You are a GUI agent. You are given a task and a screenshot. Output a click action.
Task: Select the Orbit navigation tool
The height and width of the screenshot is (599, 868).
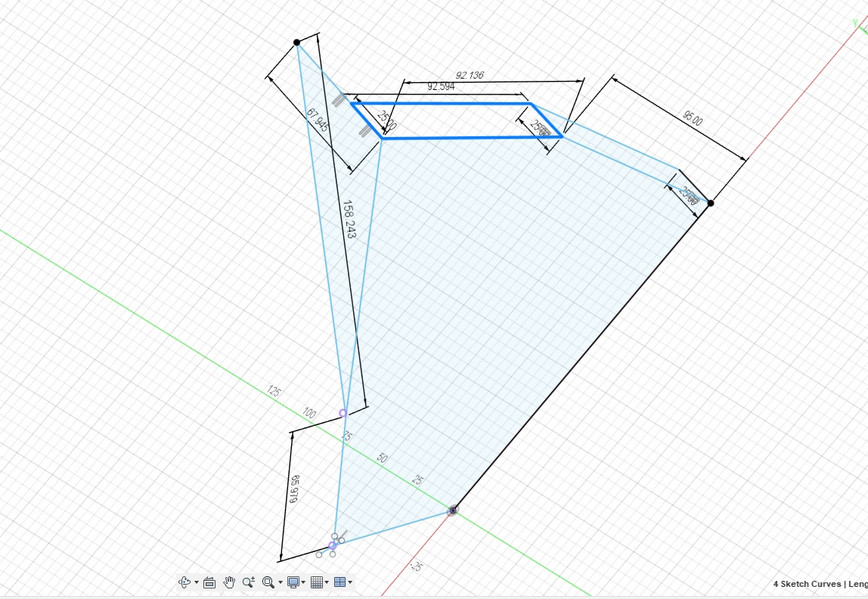coord(184,582)
